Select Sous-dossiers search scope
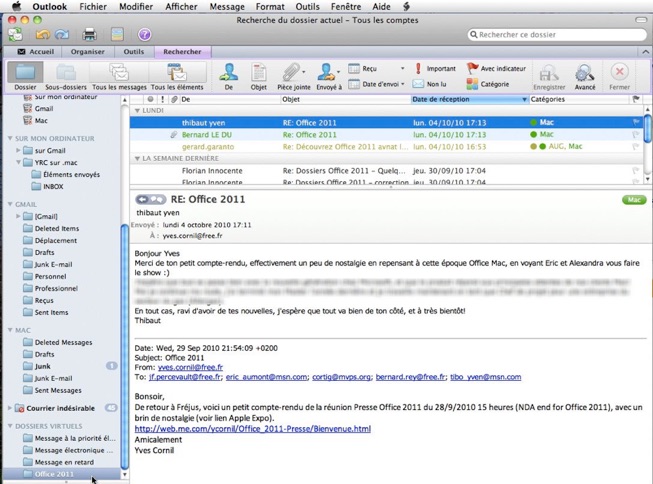This screenshot has height=484, width=653. click(66, 76)
